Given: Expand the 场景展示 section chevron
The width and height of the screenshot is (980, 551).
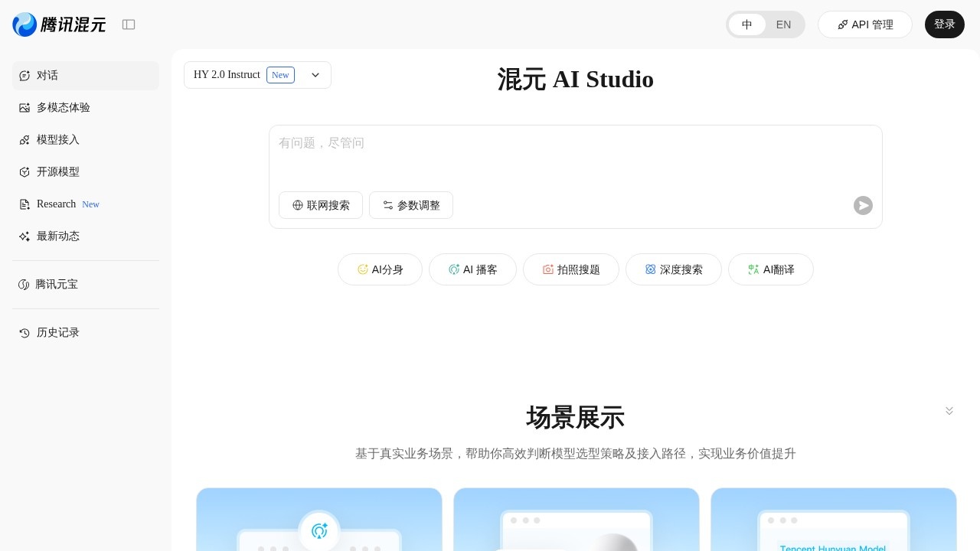Looking at the screenshot, I should pyautogui.click(x=949, y=411).
